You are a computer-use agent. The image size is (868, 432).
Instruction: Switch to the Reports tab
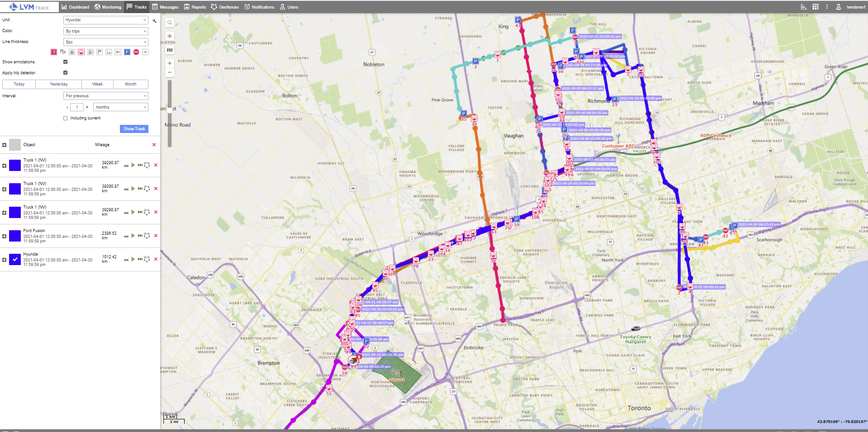click(195, 7)
